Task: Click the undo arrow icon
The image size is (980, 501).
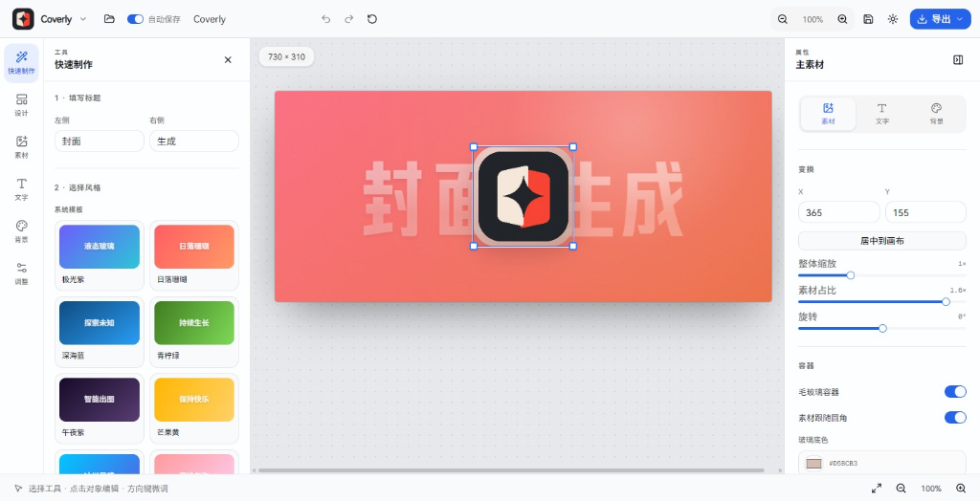Action: tap(325, 19)
